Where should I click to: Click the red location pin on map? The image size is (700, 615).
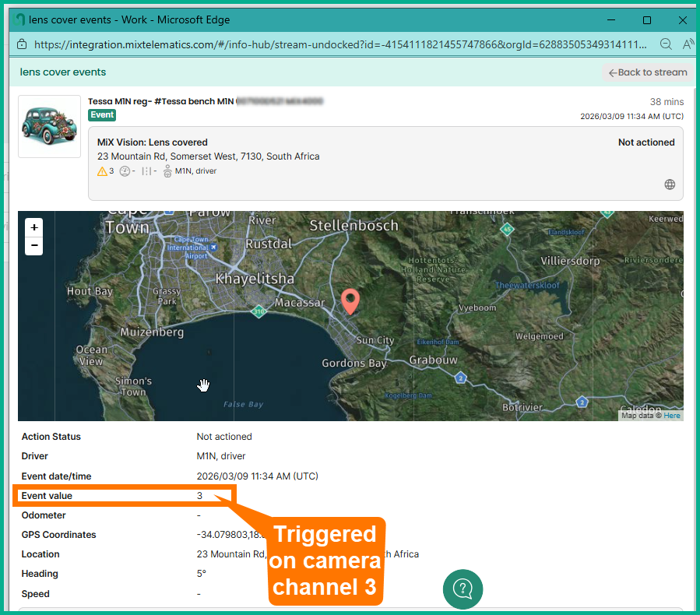tap(350, 300)
